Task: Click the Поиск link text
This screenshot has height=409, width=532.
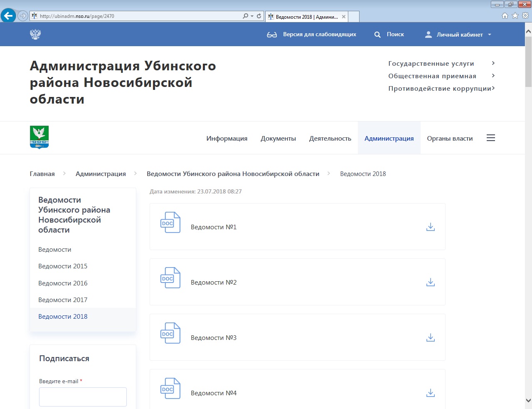Action: pyautogui.click(x=395, y=35)
